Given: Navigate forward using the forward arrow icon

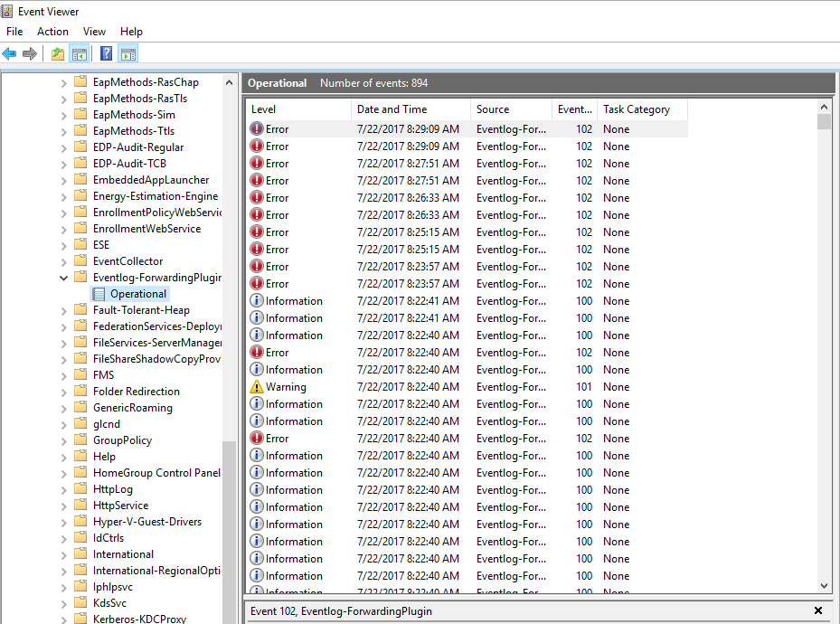Looking at the screenshot, I should 30,53.
